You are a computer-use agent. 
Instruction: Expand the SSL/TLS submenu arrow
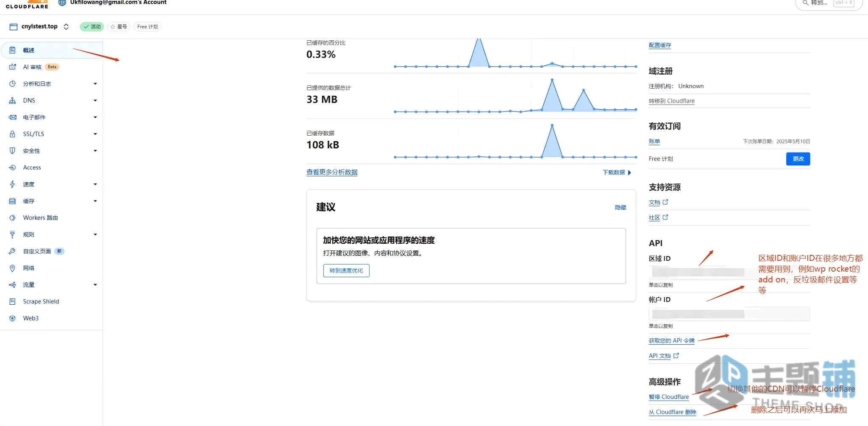click(x=95, y=134)
